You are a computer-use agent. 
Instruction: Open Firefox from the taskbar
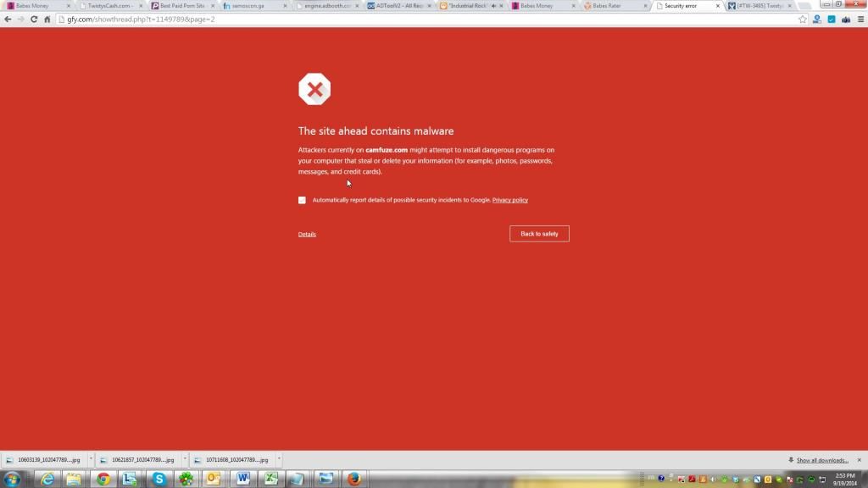pyautogui.click(x=354, y=480)
